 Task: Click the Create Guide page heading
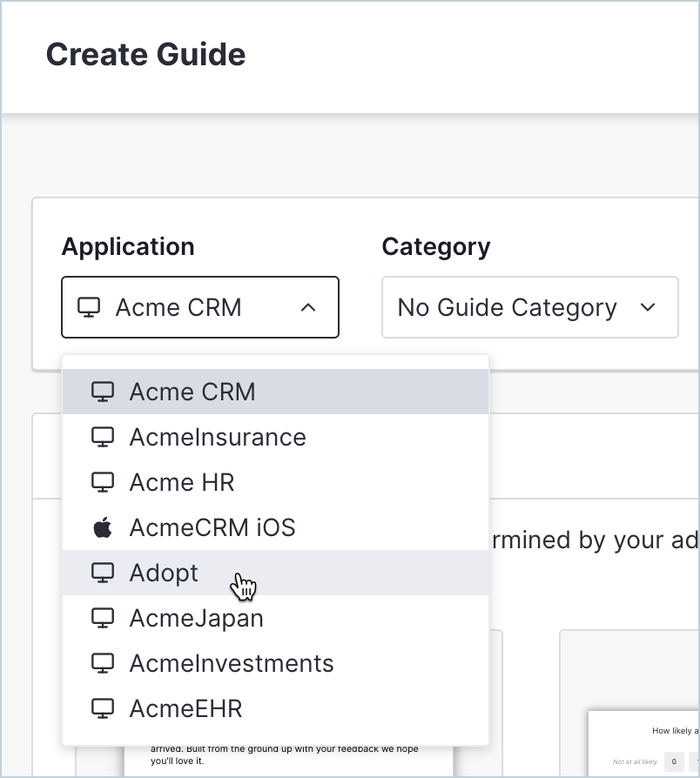point(145,54)
